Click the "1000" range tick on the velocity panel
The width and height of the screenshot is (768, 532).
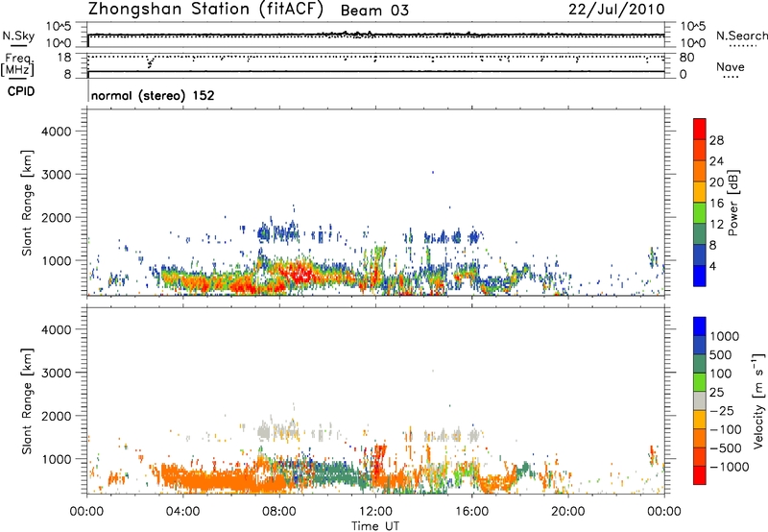coord(57,459)
